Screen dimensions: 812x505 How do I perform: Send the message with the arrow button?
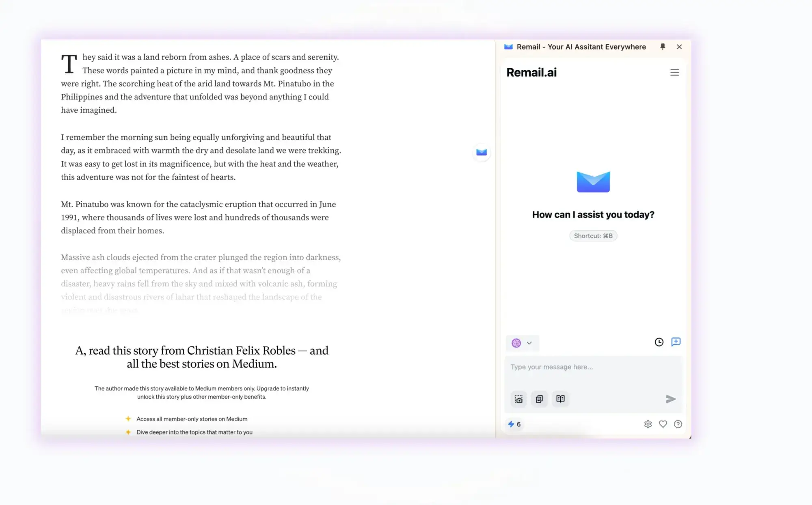[x=671, y=399]
